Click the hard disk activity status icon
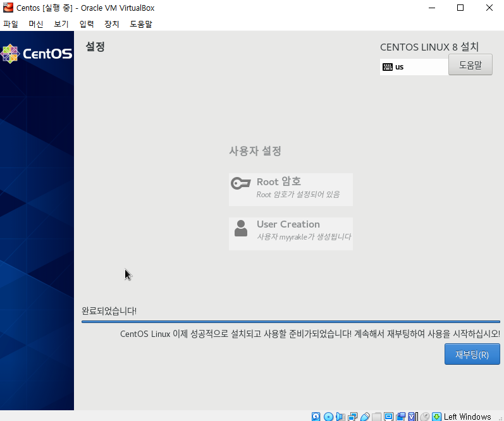This screenshot has width=504, height=421. tap(316, 417)
